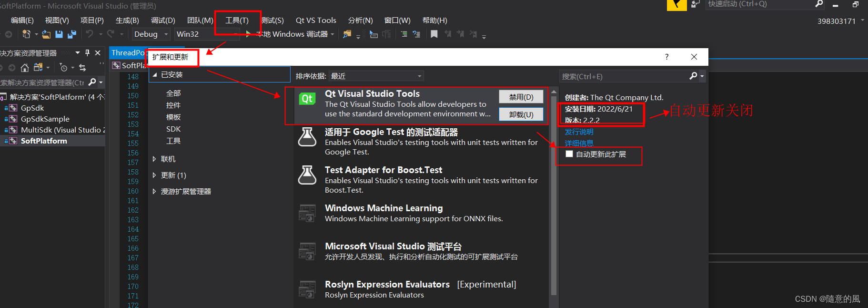Select the GpSdk project

click(32, 108)
